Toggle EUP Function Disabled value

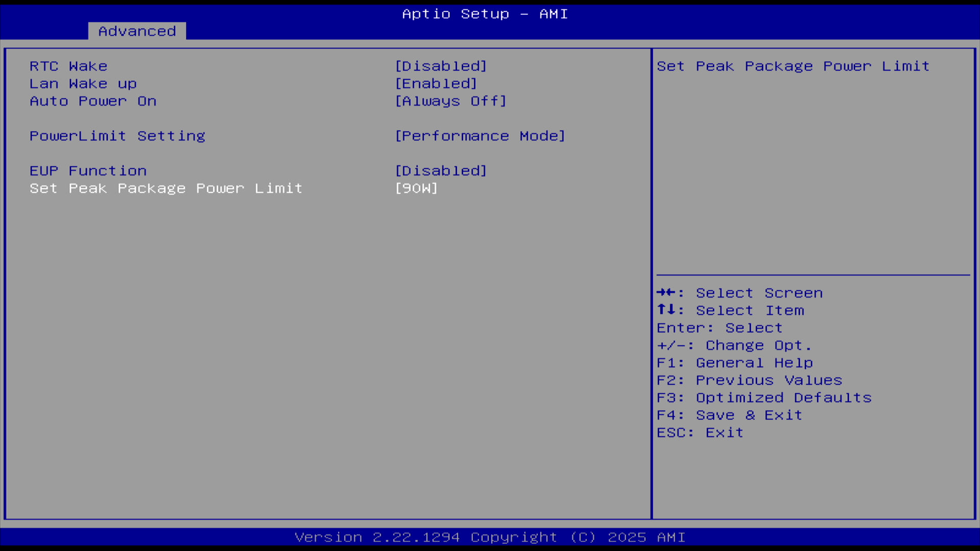tap(440, 171)
